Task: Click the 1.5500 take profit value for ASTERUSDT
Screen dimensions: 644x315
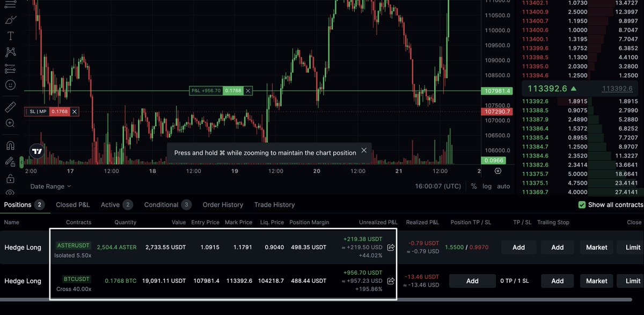Action: click(455, 247)
